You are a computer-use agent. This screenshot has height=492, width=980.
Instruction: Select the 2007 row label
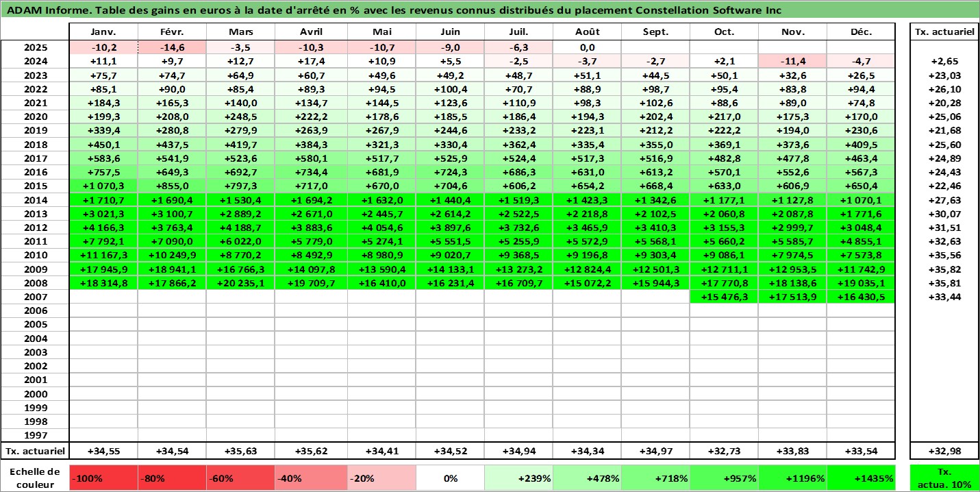(x=35, y=297)
